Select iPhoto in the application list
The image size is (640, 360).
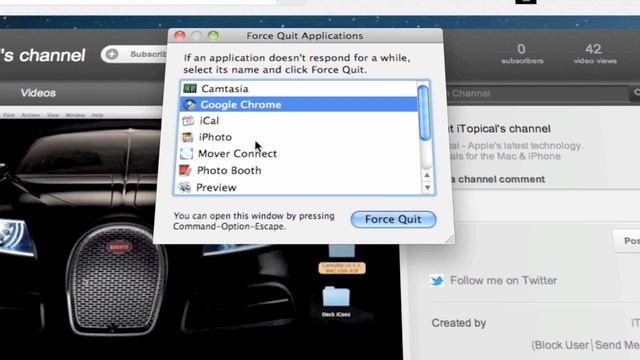pos(298,137)
